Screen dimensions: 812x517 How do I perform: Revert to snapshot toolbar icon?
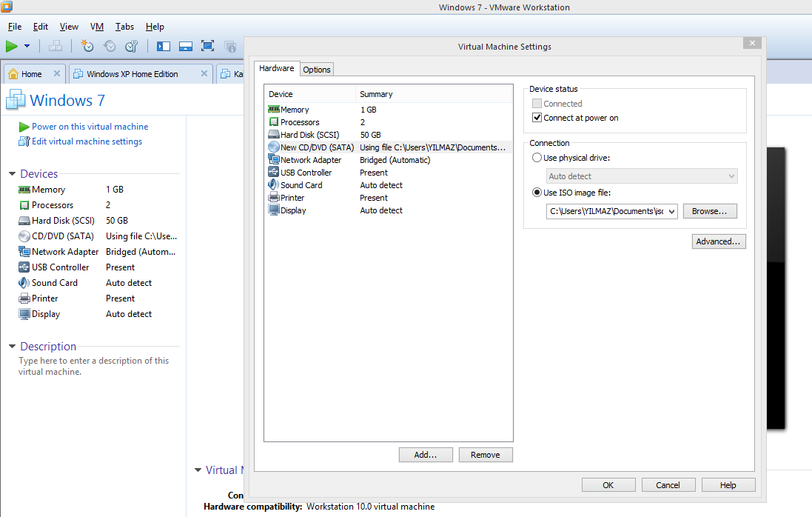(x=110, y=47)
